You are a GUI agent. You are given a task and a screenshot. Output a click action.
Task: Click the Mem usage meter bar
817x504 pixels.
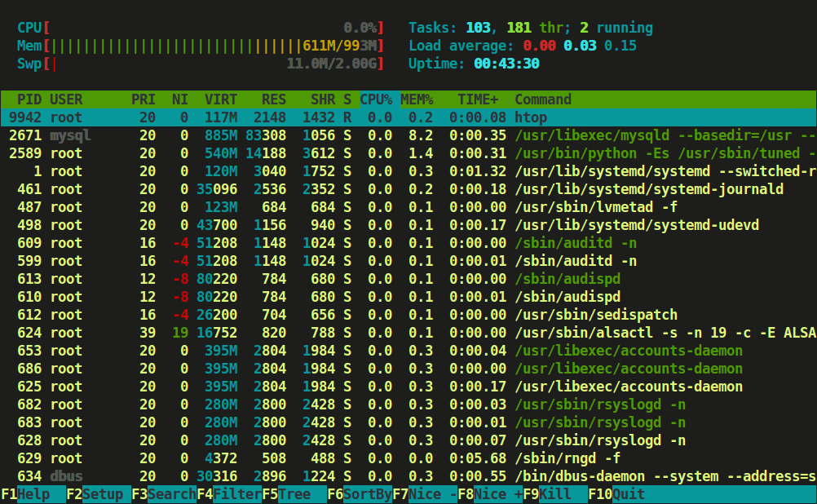[214, 46]
